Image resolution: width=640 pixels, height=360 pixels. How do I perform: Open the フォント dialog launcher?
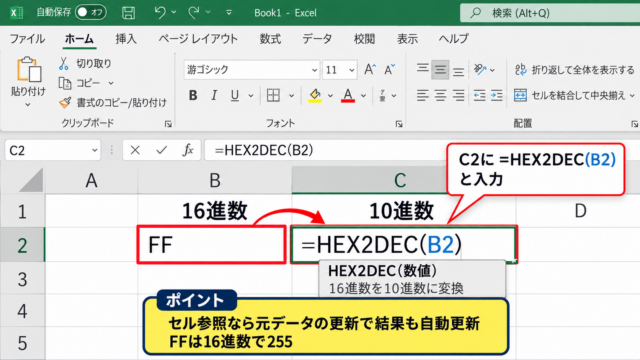point(399,124)
